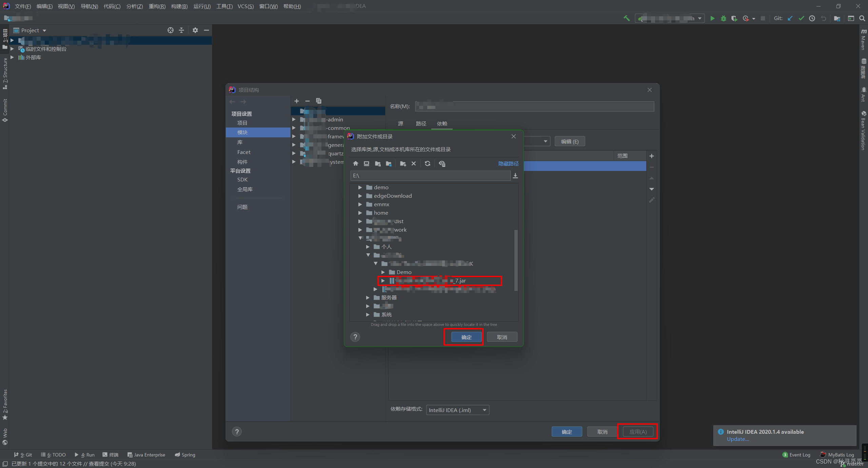The image size is (868, 468).
Task: Click the copy module icon above module list
Action: (318, 101)
